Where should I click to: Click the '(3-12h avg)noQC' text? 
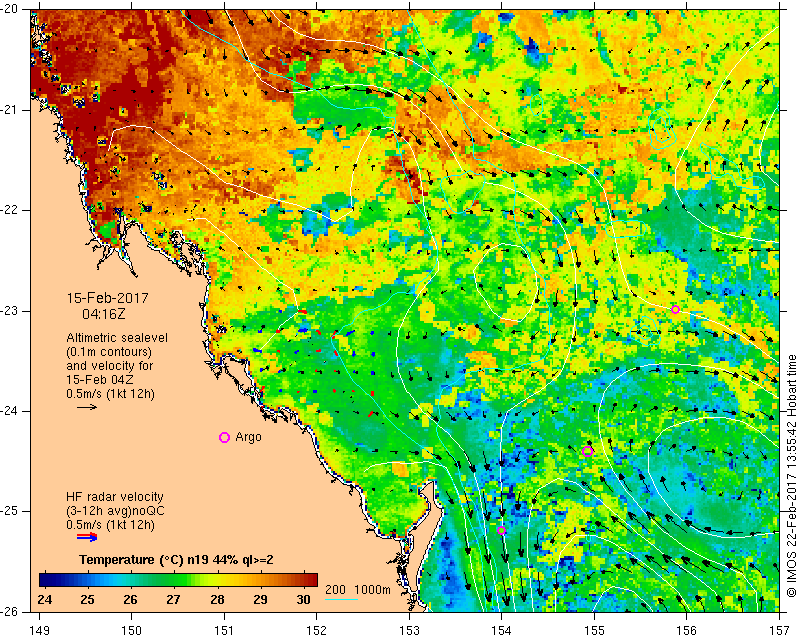pos(115,510)
